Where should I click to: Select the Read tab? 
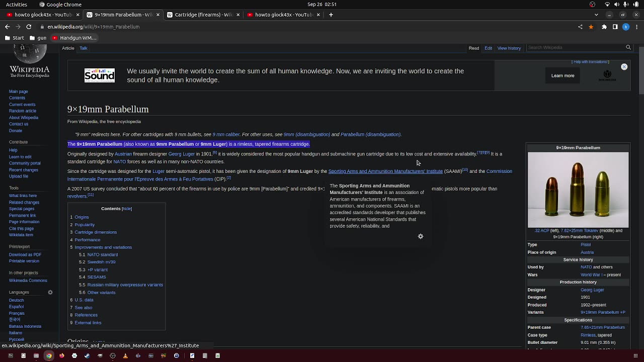coord(474,48)
